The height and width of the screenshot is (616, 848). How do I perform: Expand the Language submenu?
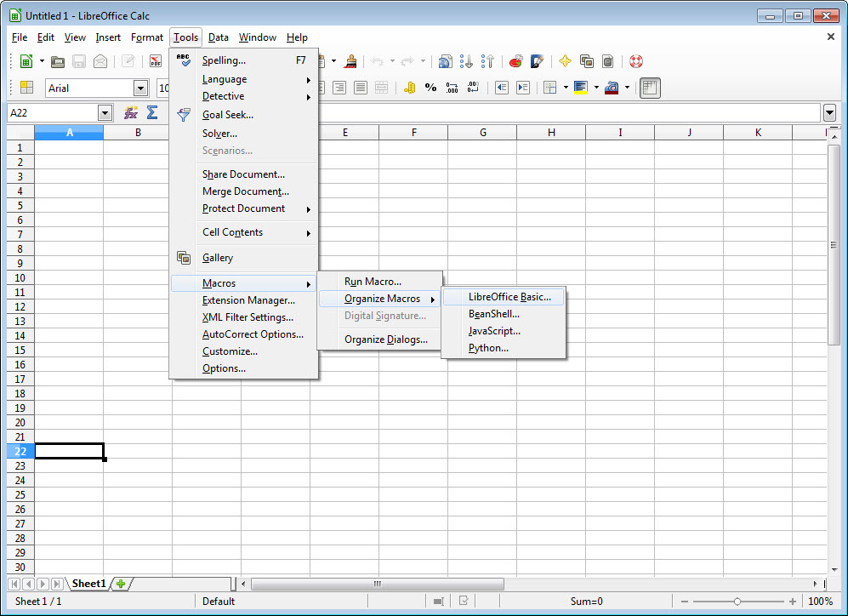(x=243, y=79)
